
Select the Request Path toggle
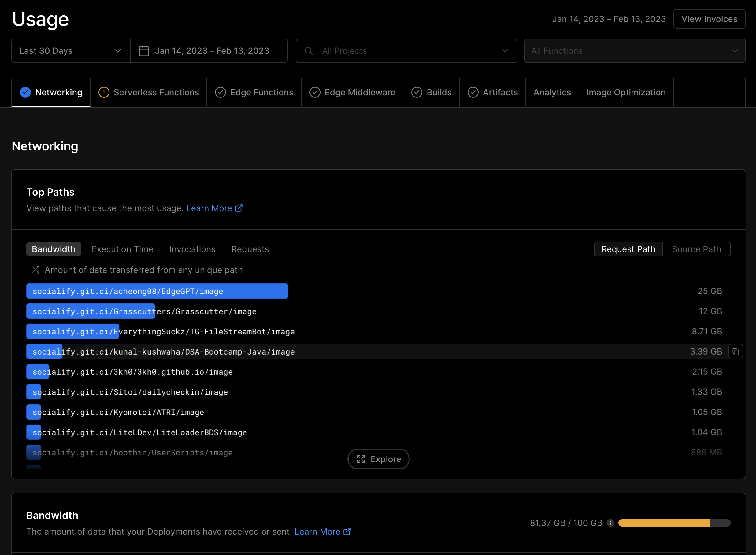(628, 249)
